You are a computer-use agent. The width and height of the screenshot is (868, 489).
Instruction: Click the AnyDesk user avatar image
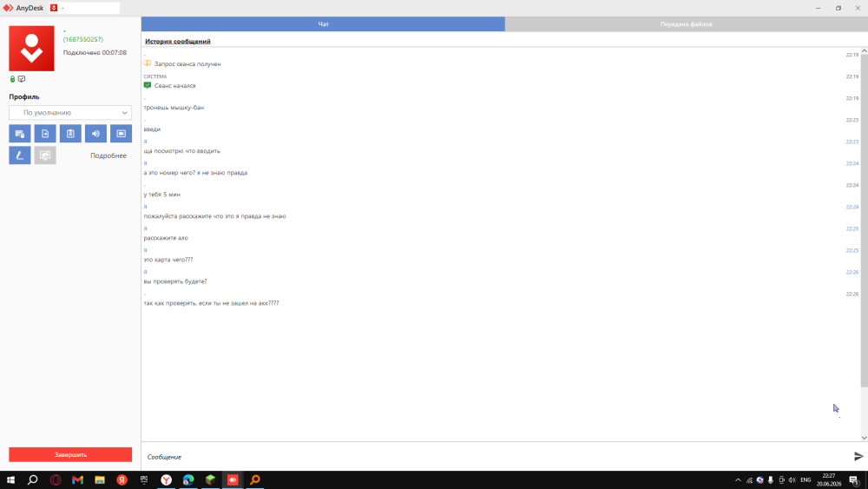31,48
